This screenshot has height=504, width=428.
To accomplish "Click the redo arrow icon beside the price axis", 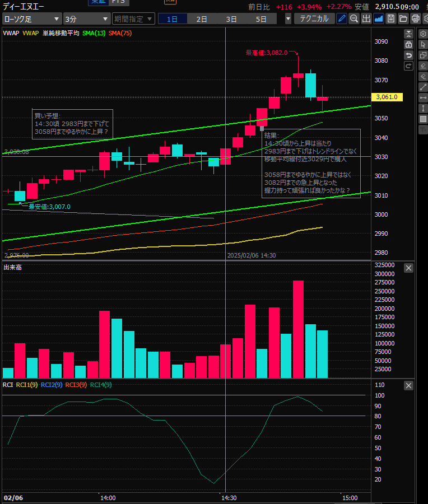I will [408, 66].
